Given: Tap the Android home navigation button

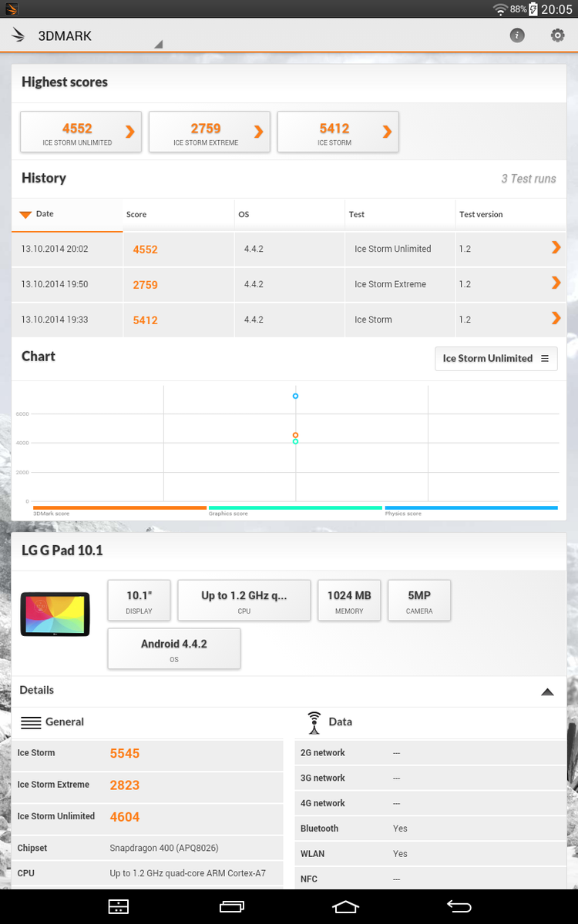Looking at the screenshot, I should [x=345, y=907].
